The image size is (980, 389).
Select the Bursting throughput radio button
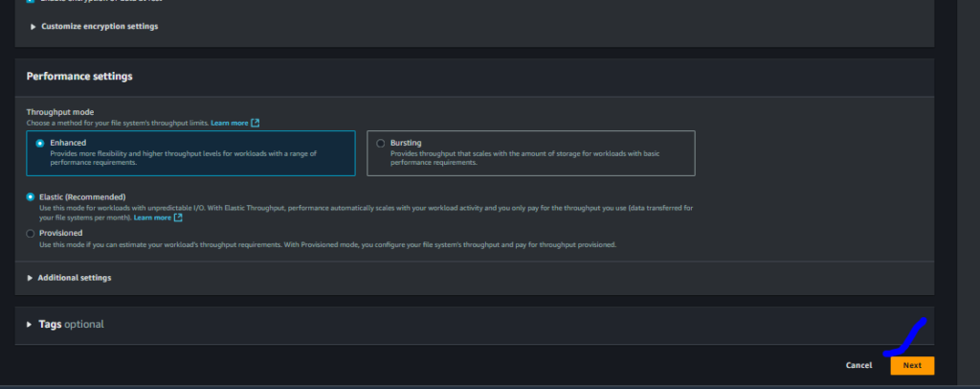(381, 143)
